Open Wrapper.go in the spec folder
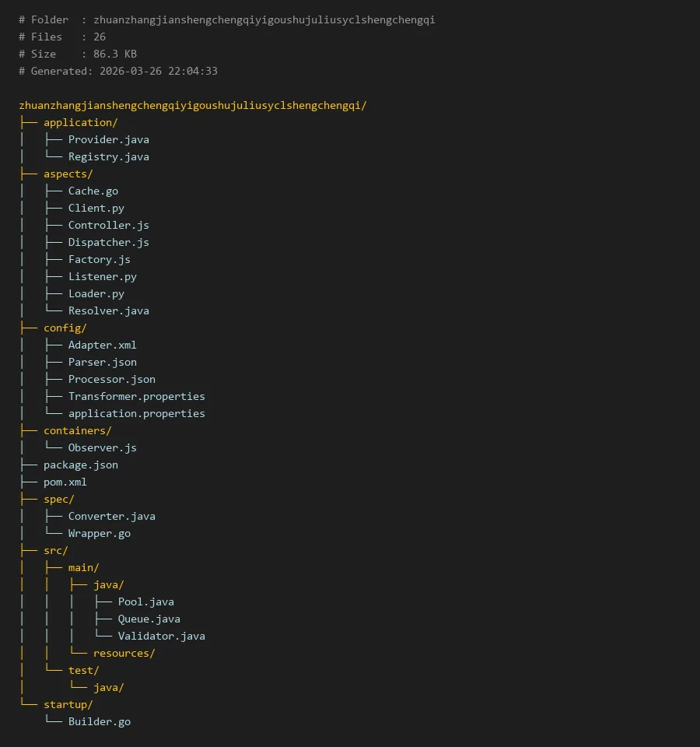Screen dimensions: 700x747 pos(99,533)
